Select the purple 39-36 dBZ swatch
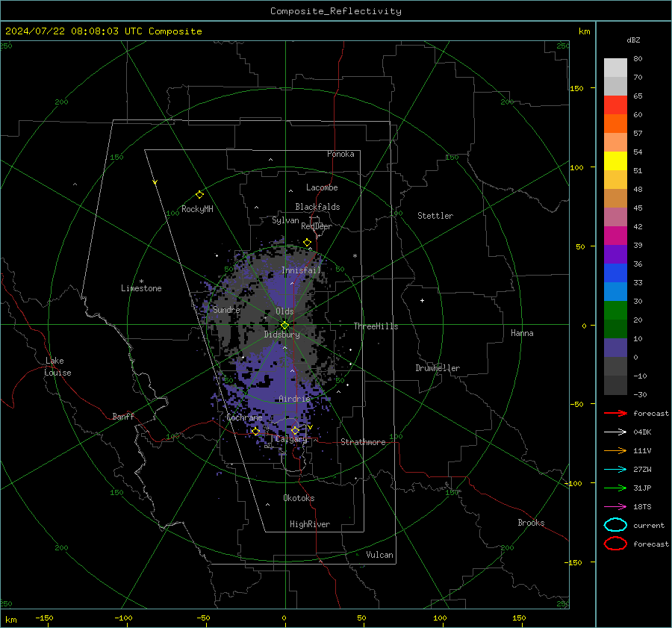Viewport: 672px width, 628px height. (x=615, y=254)
